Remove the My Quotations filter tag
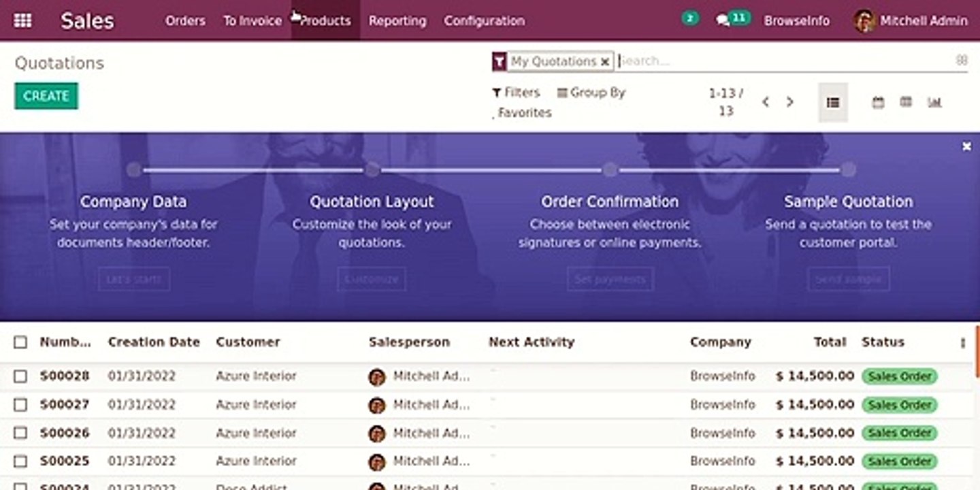Screen dimensions: 980x490 click(605, 62)
